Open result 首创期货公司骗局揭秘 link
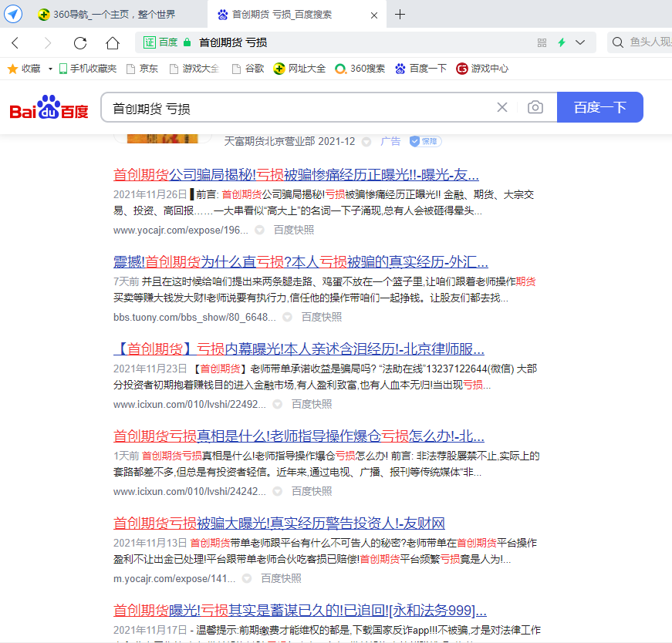672x643 pixels. pos(296,175)
